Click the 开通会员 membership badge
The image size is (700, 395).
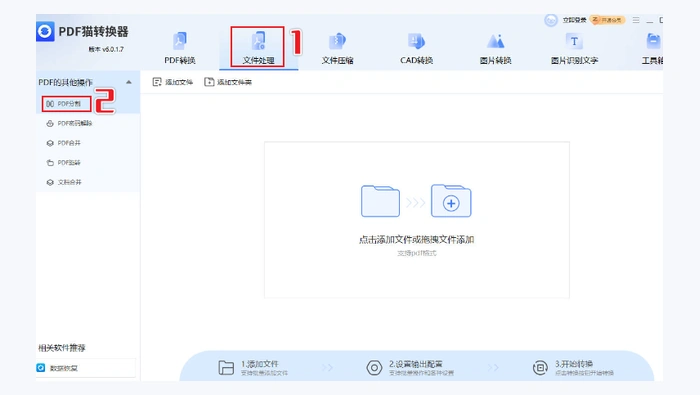(607, 20)
